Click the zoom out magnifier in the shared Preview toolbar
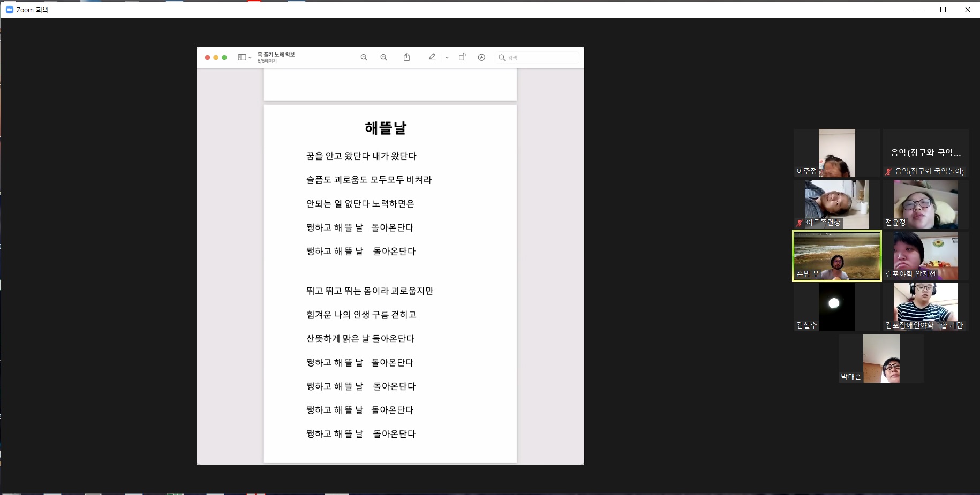The width and height of the screenshot is (980, 495). point(364,57)
